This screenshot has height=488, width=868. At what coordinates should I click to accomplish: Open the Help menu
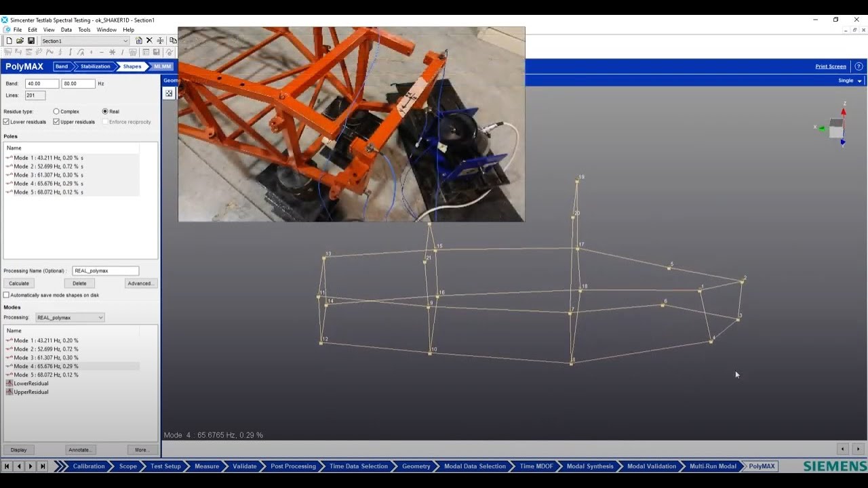point(129,30)
